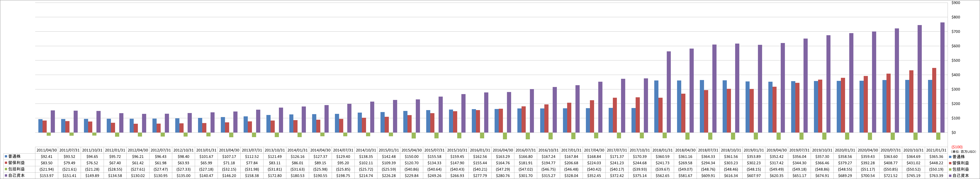Select the $61.42 cell under 2012/04/30

(138, 163)
